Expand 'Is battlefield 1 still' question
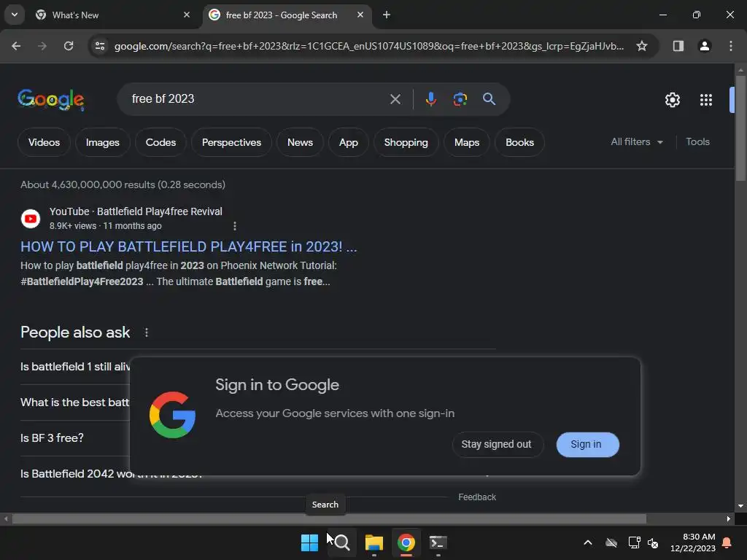Image resolution: width=747 pixels, height=560 pixels. (74, 367)
